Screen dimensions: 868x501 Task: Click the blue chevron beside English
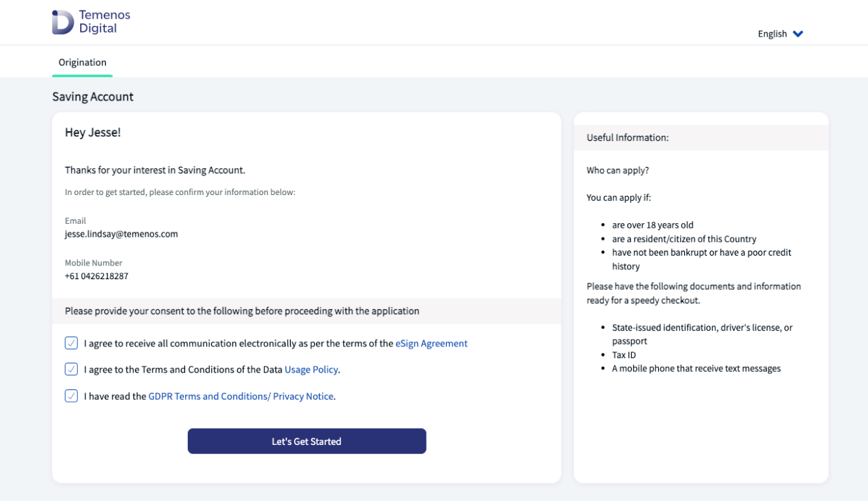(x=798, y=34)
